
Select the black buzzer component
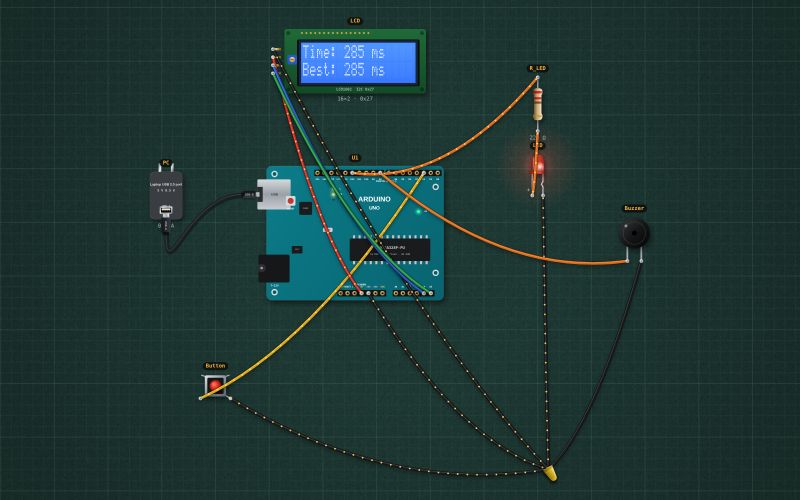point(634,234)
